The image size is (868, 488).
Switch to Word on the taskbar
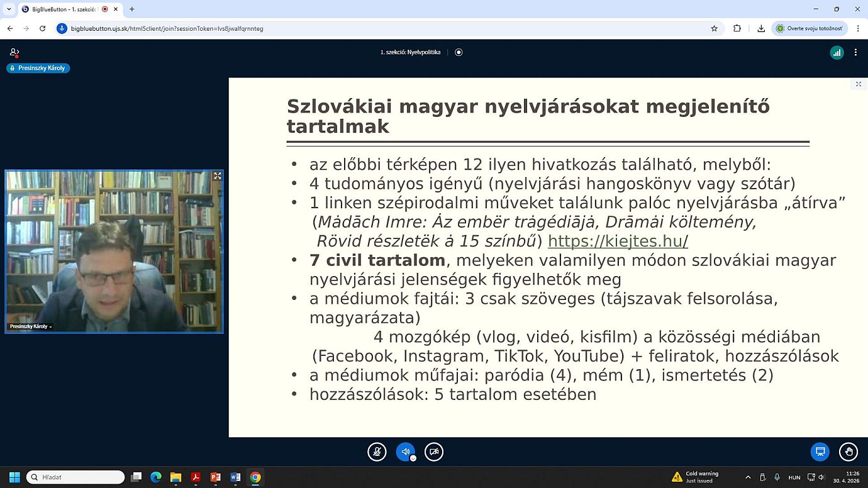click(x=235, y=477)
